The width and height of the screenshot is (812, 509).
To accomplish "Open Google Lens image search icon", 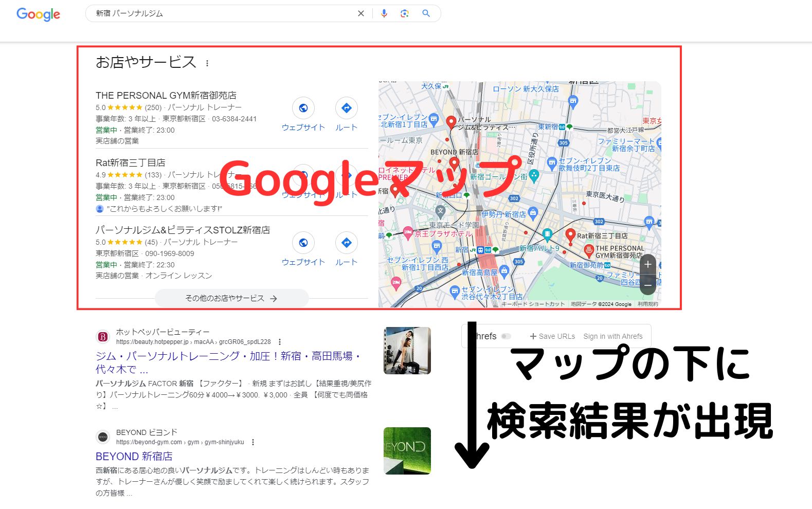I will 405,14.
